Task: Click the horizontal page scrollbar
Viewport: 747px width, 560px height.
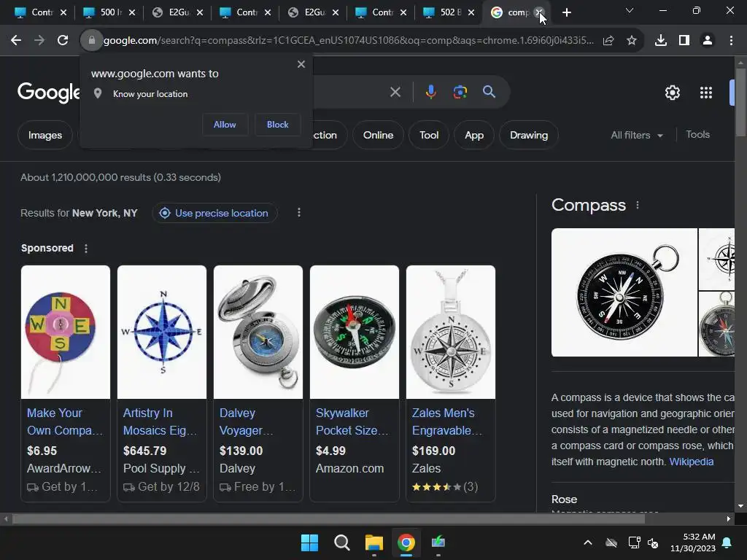Action: pos(329,518)
